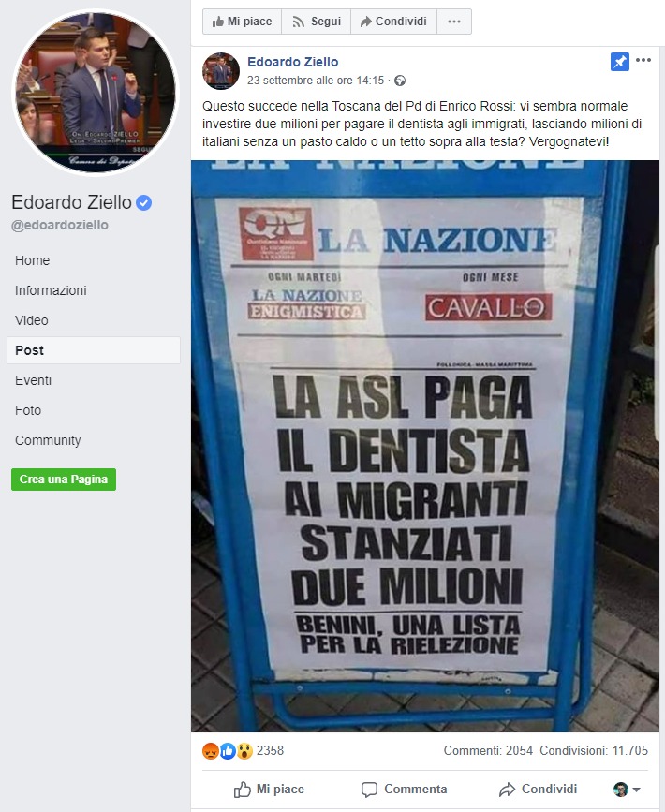The height and width of the screenshot is (812, 665).
Task: Open the post options three-dot menu
Action: [643, 60]
